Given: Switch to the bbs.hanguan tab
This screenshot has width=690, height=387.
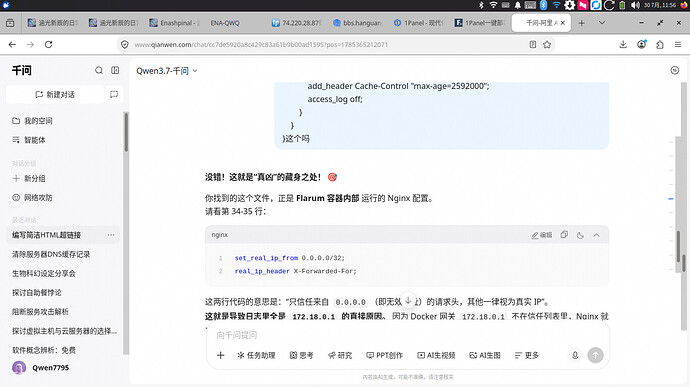Looking at the screenshot, I should click(357, 23).
